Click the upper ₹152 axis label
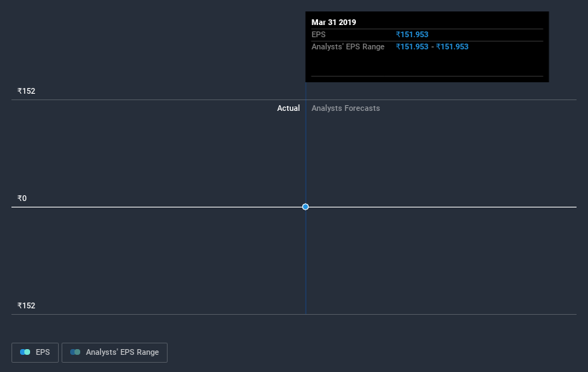 tap(26, 92)
